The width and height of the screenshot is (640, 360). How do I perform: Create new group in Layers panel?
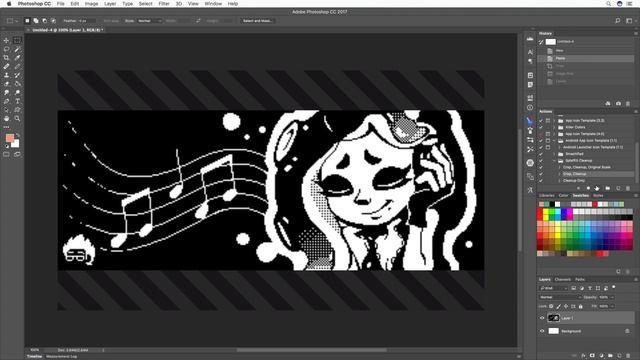click(610, 356)
